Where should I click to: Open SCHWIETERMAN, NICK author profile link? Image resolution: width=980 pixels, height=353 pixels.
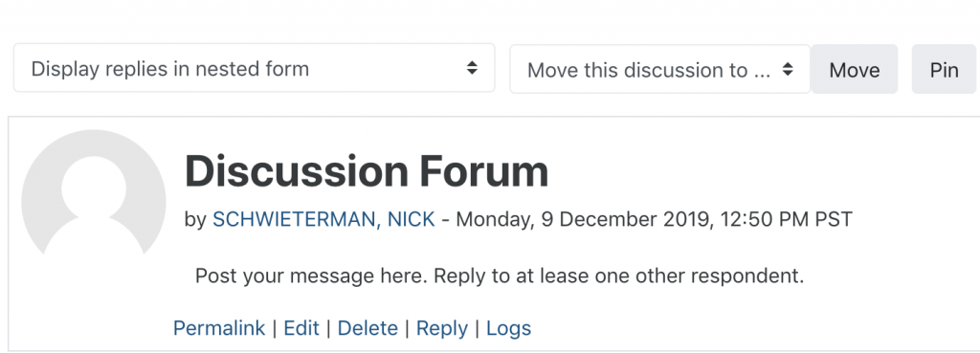(x=323, y=219)
